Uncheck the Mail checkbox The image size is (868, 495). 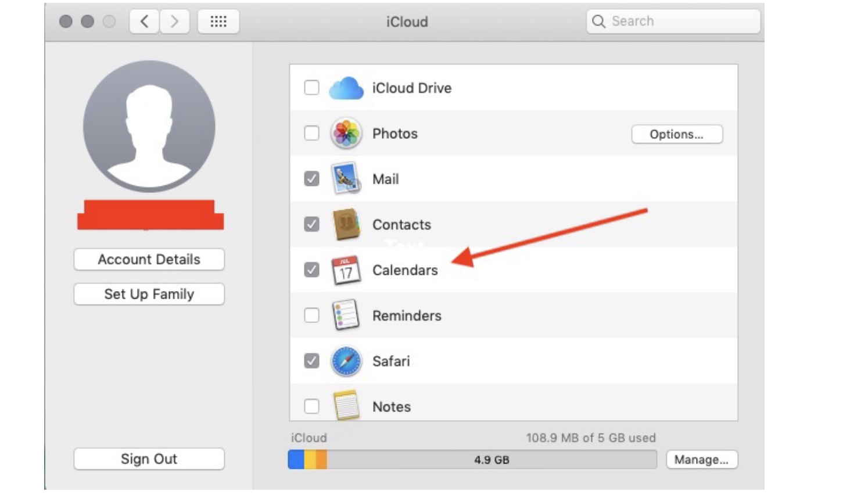tap(312, 178)
